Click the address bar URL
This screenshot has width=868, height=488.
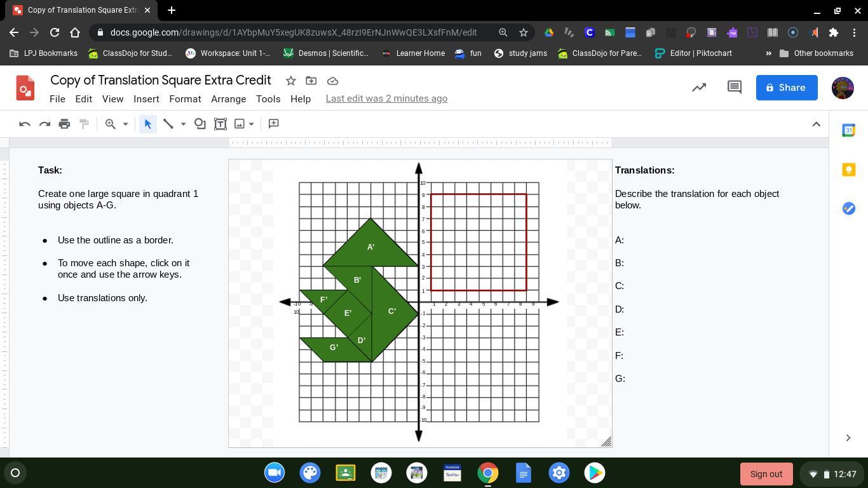[x=294, y=32]
